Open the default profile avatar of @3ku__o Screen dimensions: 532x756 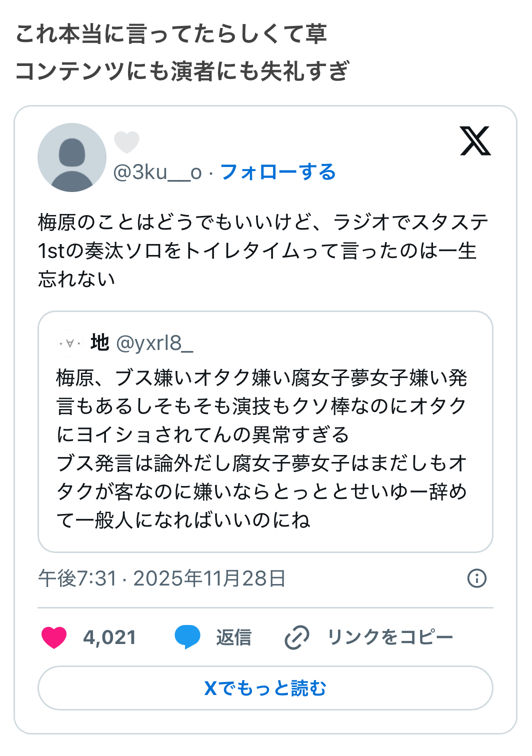[72, 157]
